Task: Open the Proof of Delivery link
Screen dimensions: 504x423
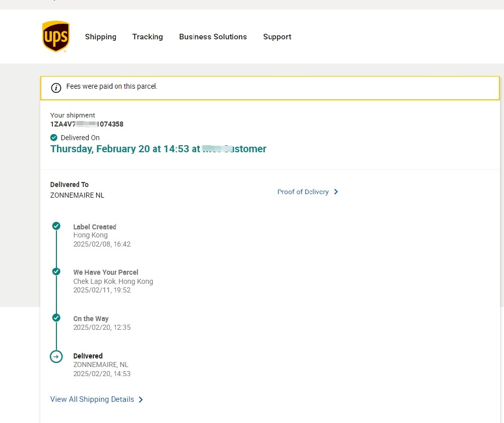Action: tap(303, 192)
